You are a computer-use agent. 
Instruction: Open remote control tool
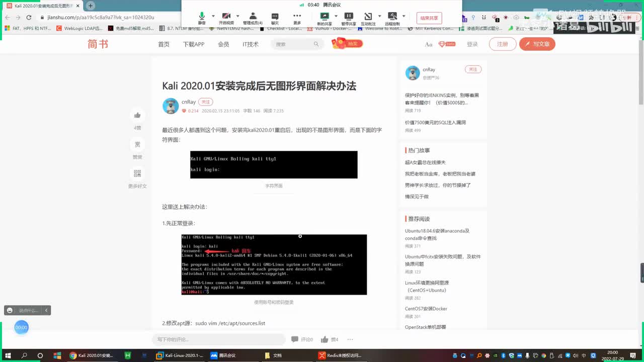point(392,18)
